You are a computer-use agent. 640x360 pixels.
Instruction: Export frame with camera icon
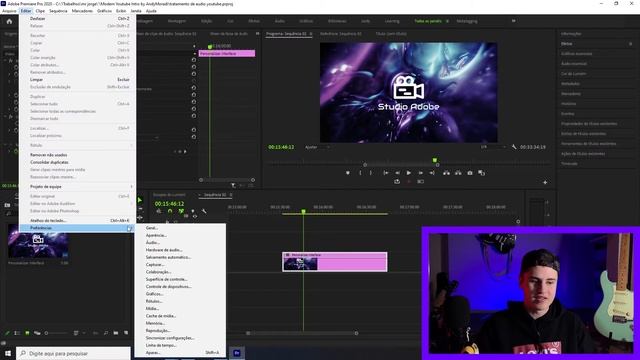470,173
